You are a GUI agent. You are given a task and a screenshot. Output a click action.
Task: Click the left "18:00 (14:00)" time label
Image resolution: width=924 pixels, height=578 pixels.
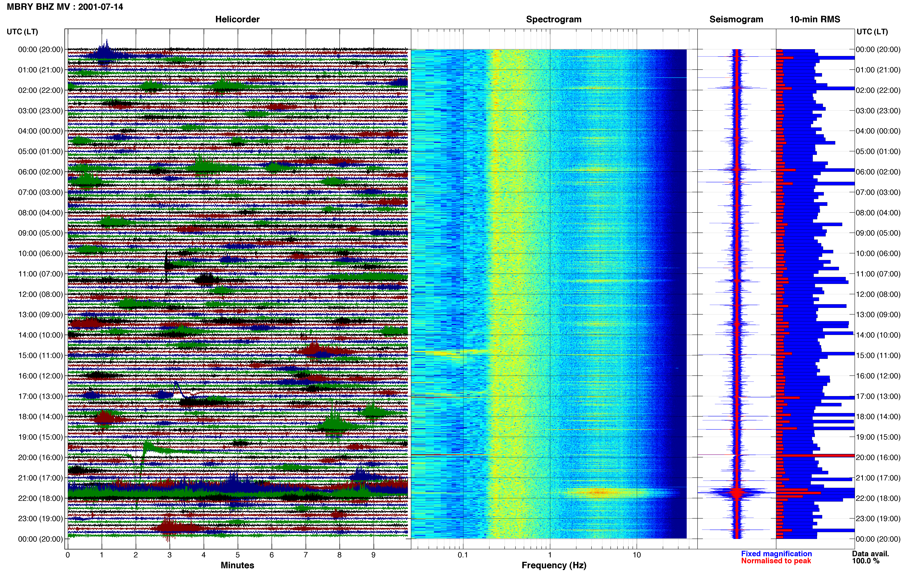click(41, 416)
